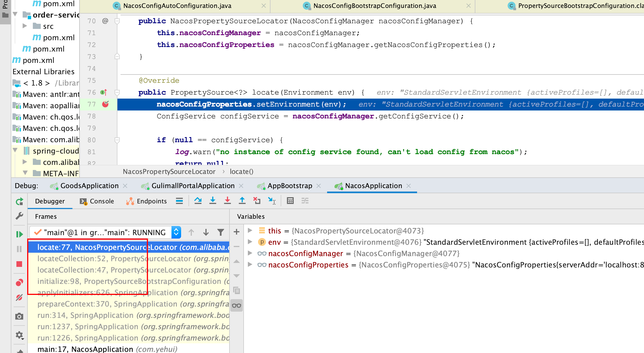Image resolution: width=644 pixels, height=353 pixels.
Task: Select prepareContext:370 stack frame
Action: 128,304
